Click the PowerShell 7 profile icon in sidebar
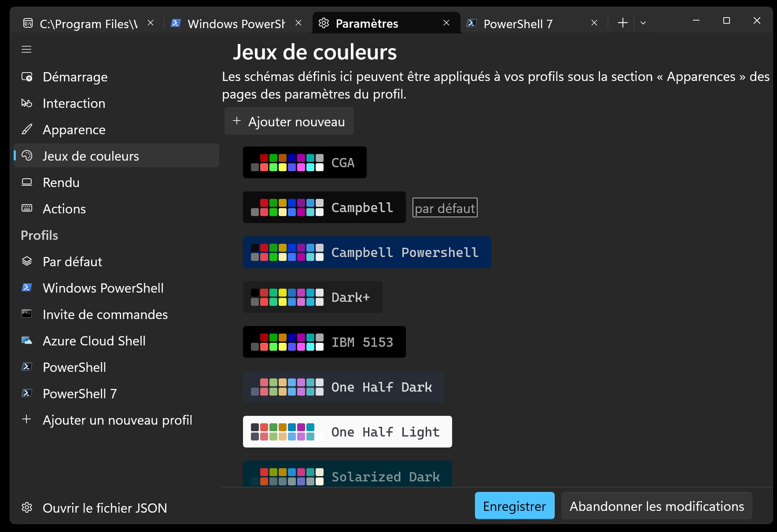 [x=27, y=393]
